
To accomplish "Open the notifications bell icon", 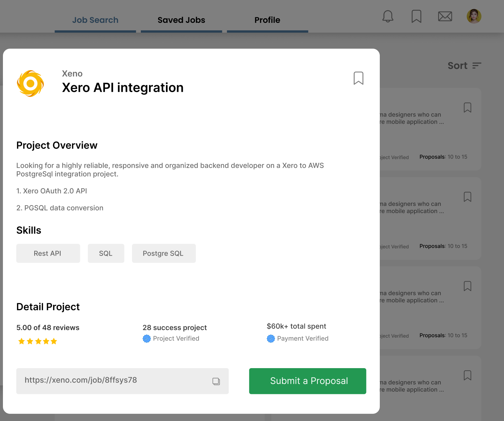I will tap(388, 16).
